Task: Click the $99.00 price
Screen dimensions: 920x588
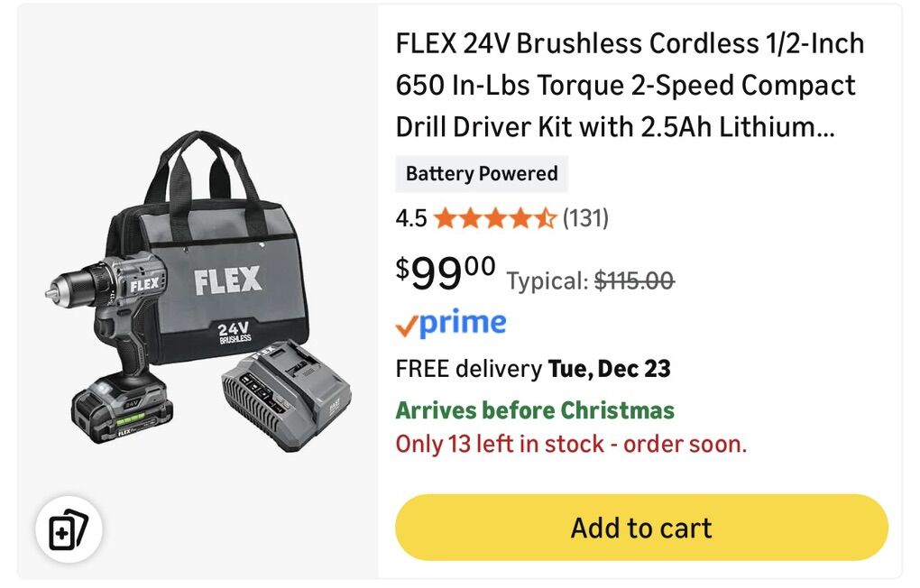Action: [x=446, y=273]
